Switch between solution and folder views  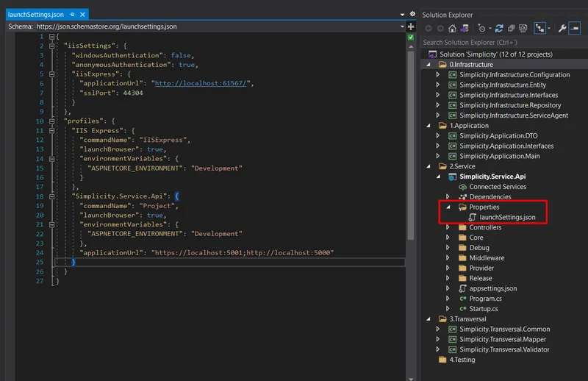coord(465,29)
